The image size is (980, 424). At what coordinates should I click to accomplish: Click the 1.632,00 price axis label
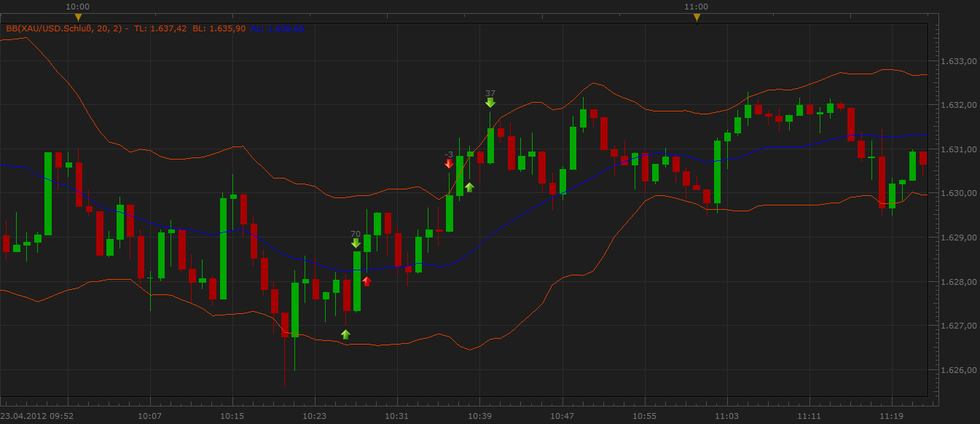point(959,105)
